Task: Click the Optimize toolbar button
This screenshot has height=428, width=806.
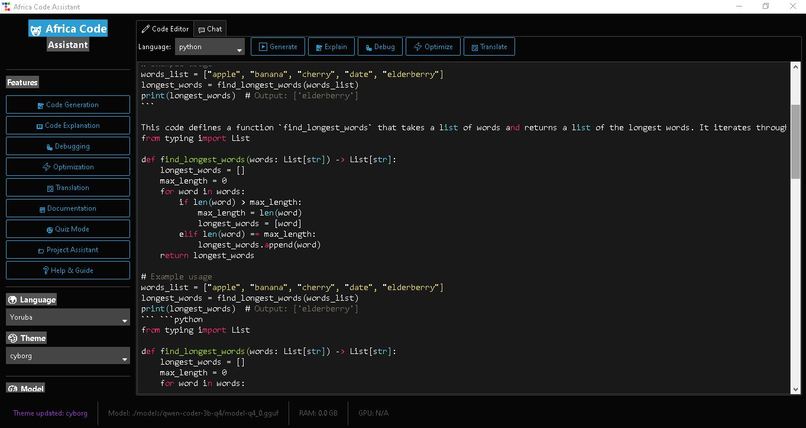Action: pos(433,47)
